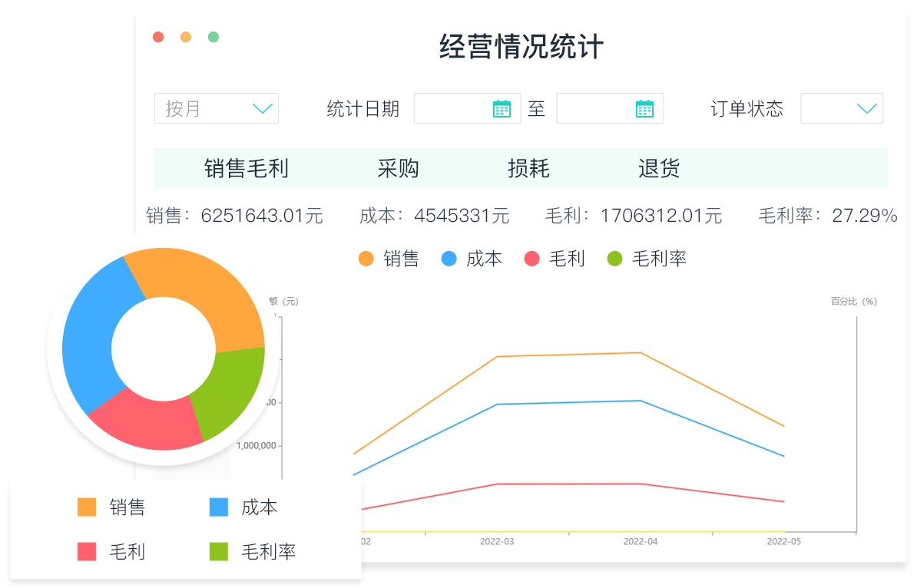This screenshot has width=917, height=588.
Task: Click the green window dot
Action: point(214,37)
